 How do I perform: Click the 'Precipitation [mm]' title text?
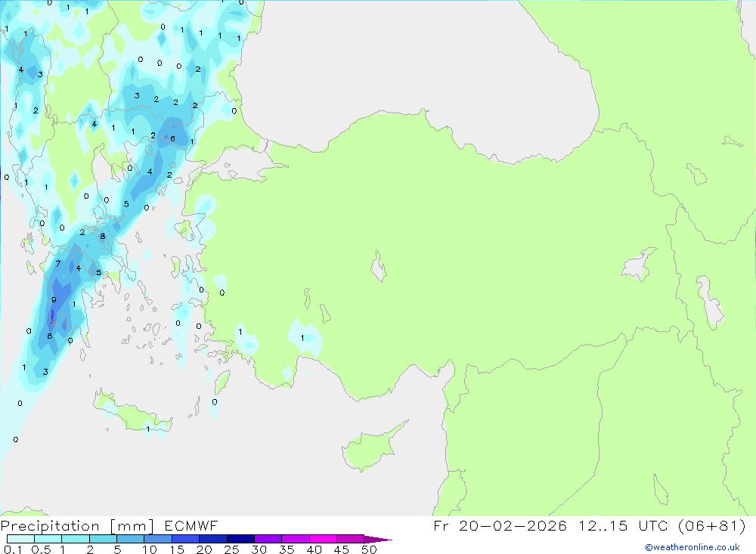click(77, 526)
